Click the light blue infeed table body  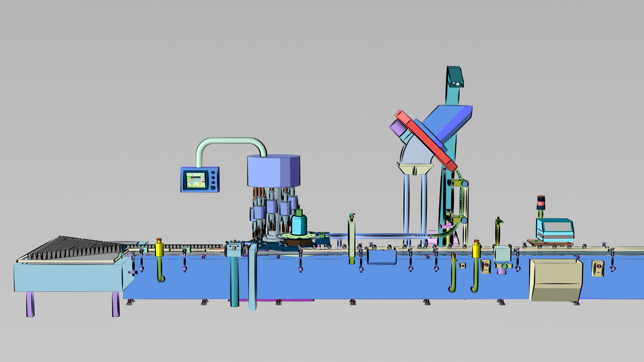[x=67, y=277]
